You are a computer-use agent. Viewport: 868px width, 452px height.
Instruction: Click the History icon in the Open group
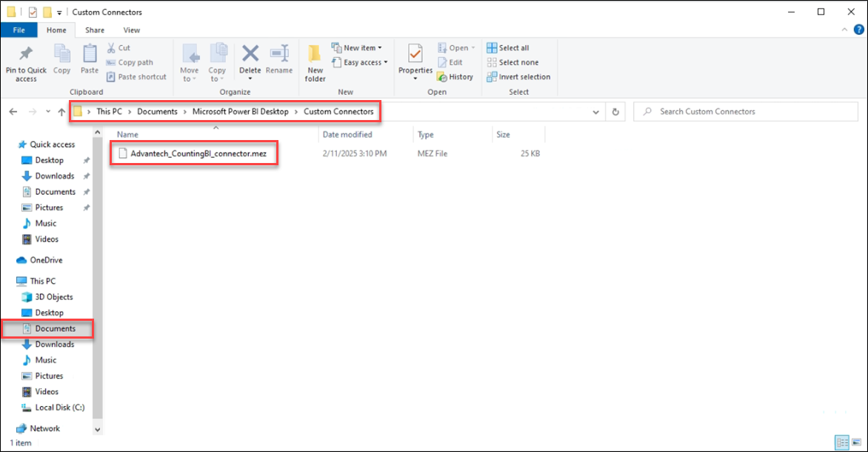point(455,76)
